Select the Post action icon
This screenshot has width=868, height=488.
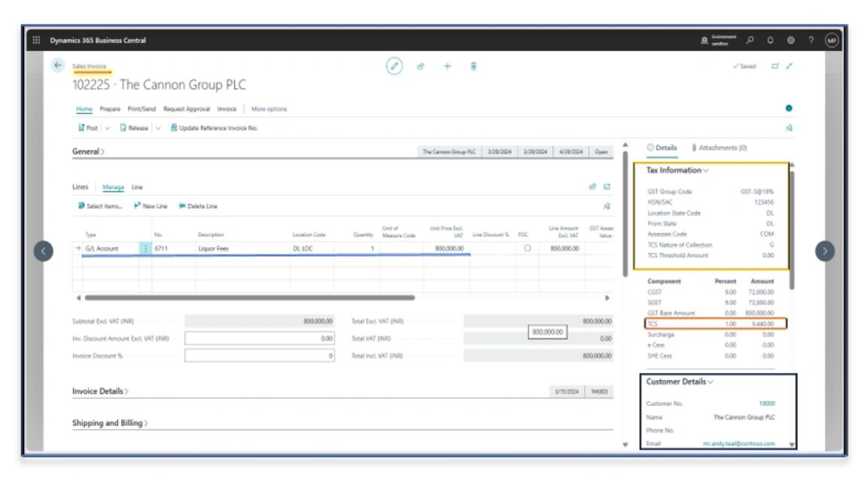[83, 127]
